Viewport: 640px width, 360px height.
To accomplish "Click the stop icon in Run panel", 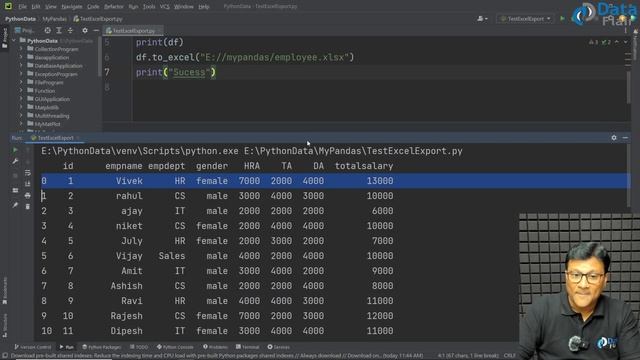I will pos(15,176).
